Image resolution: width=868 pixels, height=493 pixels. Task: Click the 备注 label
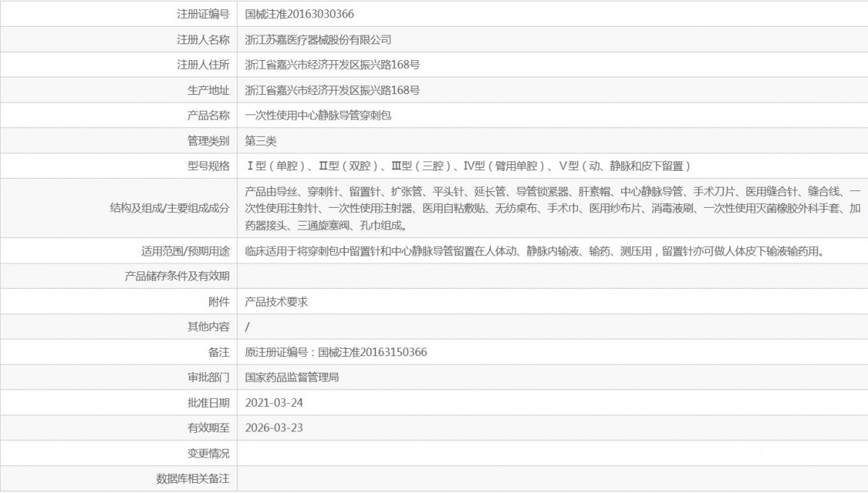pos(219,353)
